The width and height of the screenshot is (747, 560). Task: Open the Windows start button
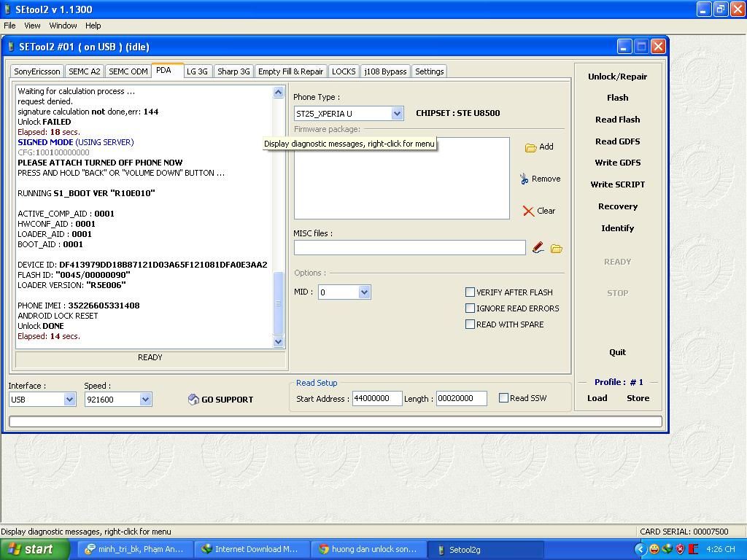tap(34, 549)
